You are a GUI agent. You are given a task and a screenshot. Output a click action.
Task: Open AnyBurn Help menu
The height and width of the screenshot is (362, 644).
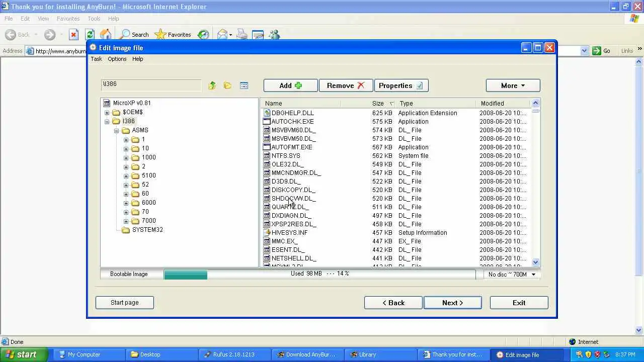pyautogui.click(x=137, y=59)
